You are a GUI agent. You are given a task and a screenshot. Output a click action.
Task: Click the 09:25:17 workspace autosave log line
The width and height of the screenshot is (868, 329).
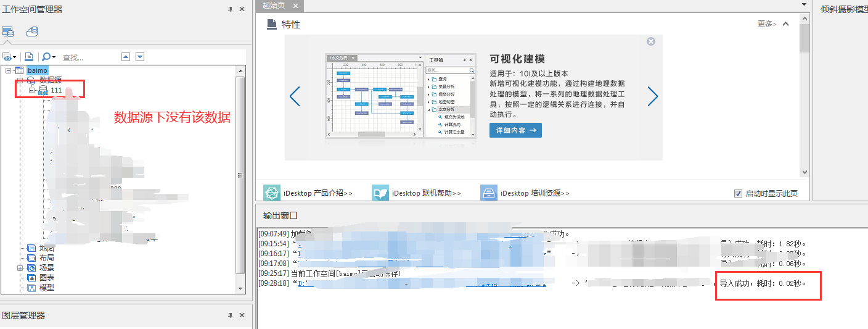pos(330,273)
